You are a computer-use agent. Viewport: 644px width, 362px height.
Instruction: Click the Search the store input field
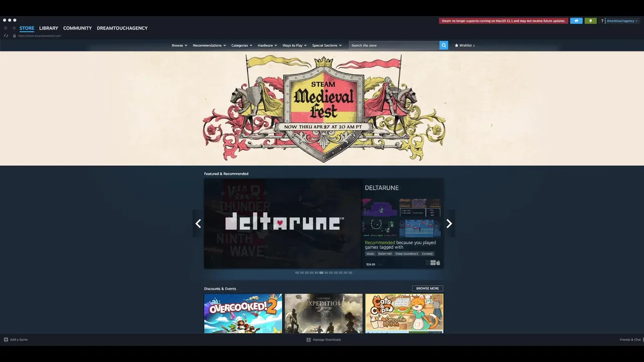tap(394, 45)
